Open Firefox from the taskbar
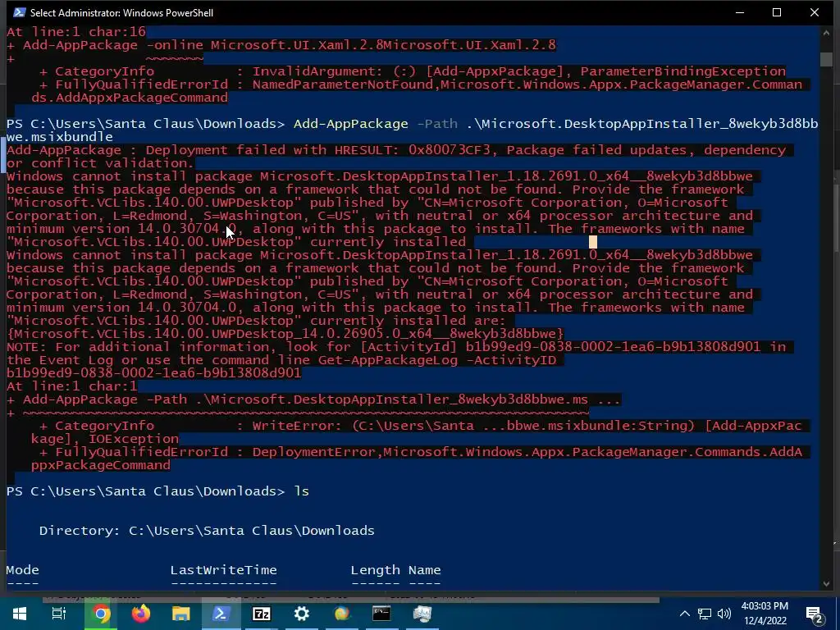This screenshot has height=630, width=840. pos(141,614)
